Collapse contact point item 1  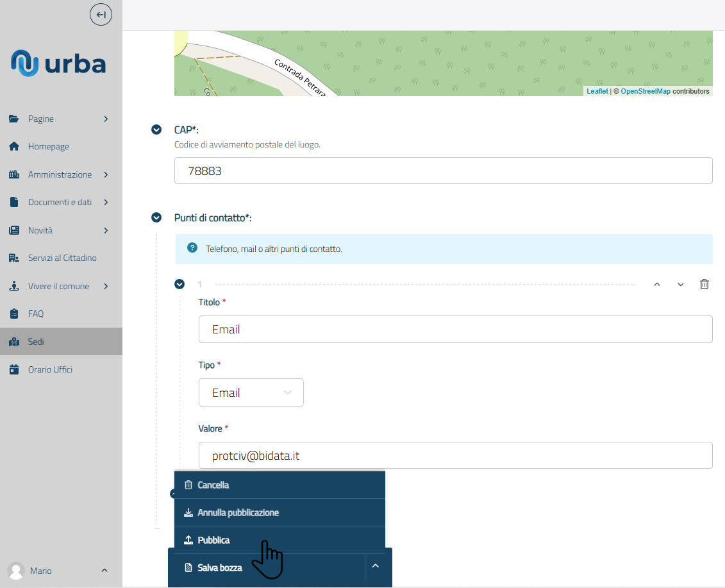click(x=179, y=284)
